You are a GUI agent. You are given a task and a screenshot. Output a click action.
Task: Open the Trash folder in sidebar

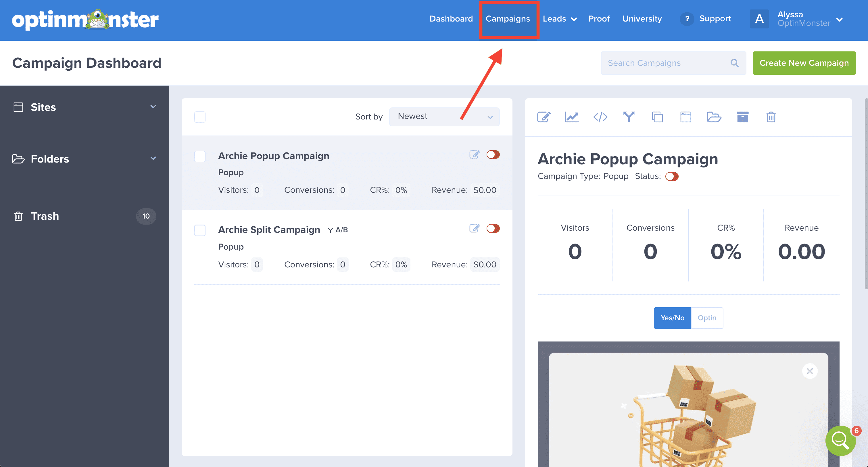(45, 216)
